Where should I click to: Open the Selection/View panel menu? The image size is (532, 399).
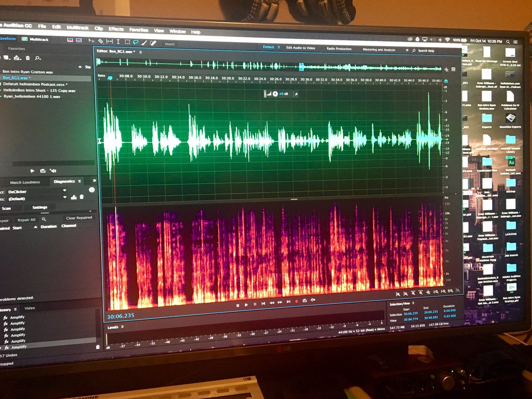click(413, 304)
